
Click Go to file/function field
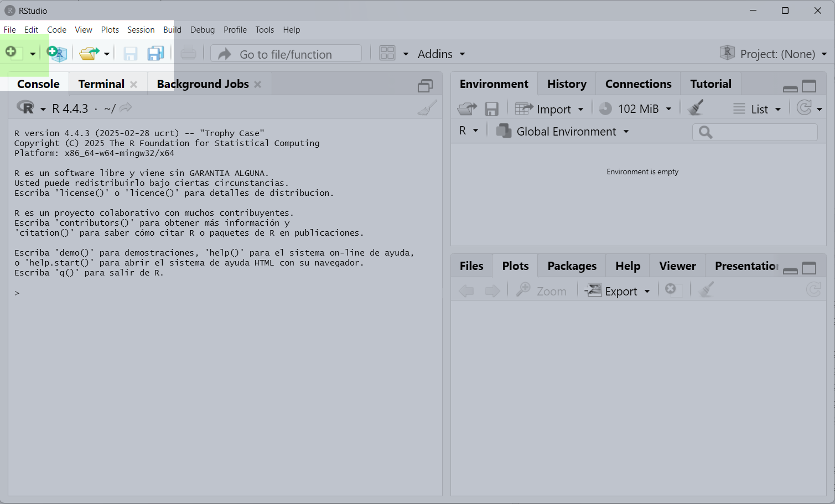point(286,54)
